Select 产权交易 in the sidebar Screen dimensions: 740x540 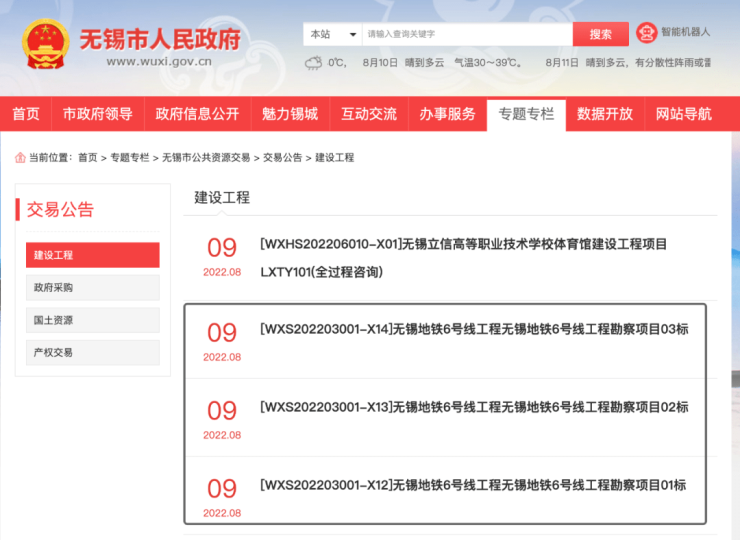(x=92, y=353)
